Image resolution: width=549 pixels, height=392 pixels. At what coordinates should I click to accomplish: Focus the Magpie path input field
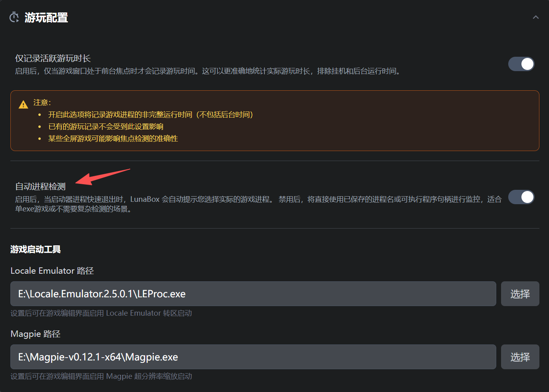point(253,357)
